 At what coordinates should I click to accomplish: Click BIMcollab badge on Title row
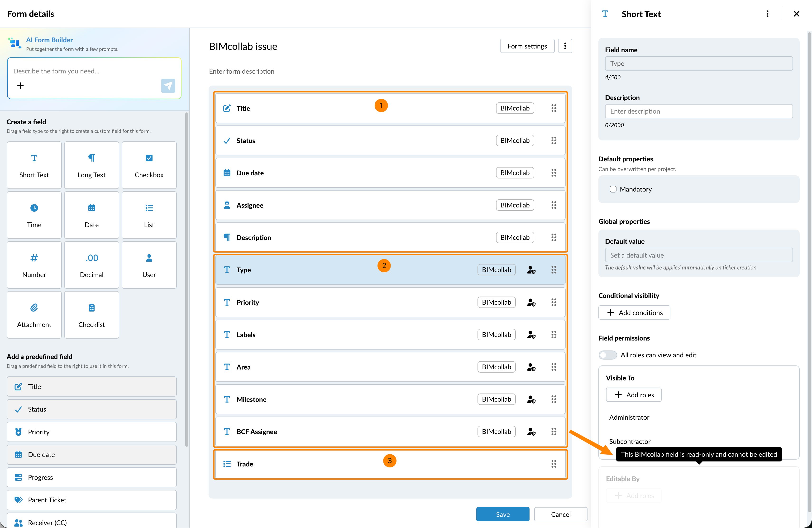pos(515,108)
